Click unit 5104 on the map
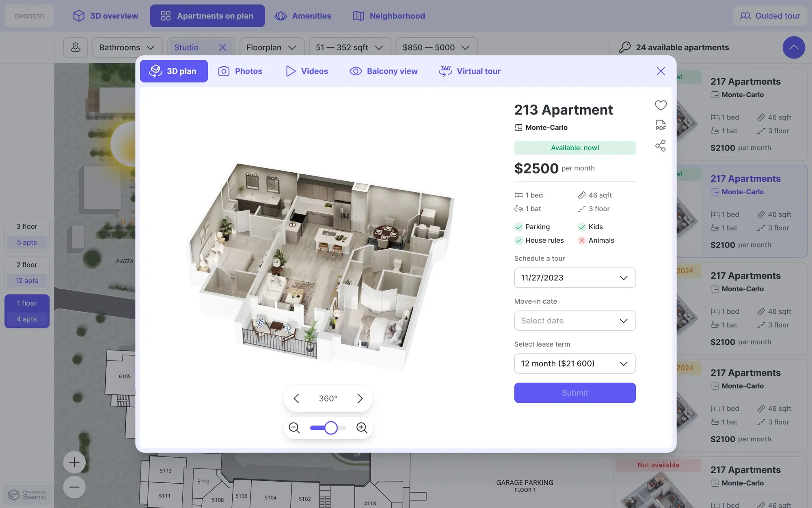Image resolution: width=812 pixels, height=508 pixels. [x=270, y=497]
